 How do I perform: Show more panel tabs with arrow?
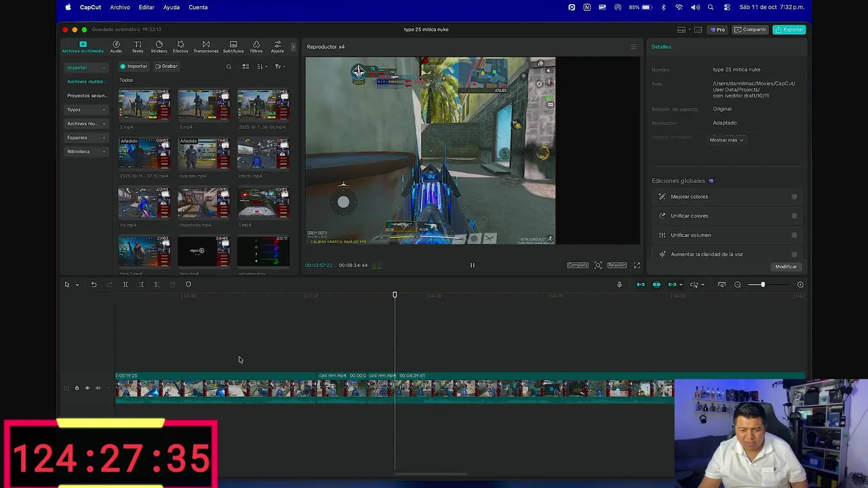294,47
